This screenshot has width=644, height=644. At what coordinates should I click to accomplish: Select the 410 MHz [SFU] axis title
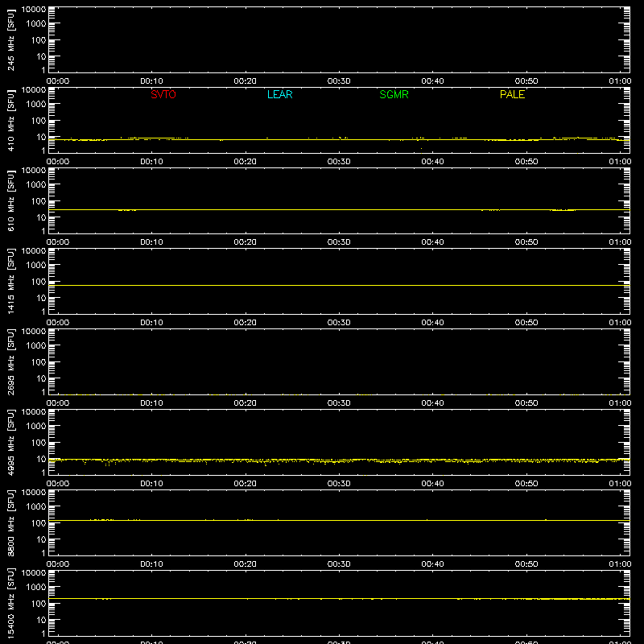click(10, 120)
